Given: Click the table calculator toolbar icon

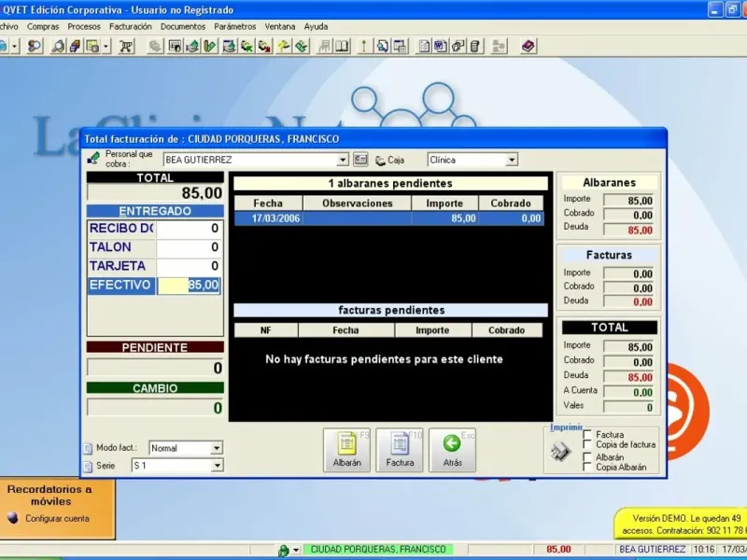Looking at the screenshot, I should [92, 46].
